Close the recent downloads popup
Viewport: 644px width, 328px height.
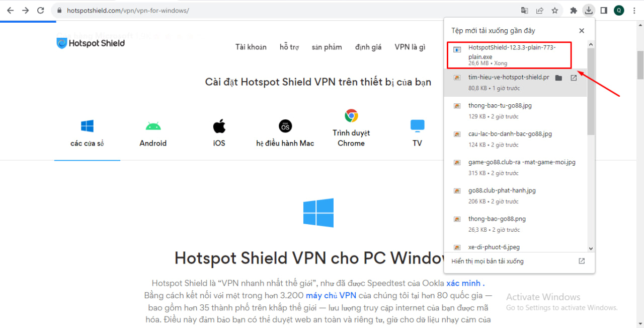(x=582, y=31)
